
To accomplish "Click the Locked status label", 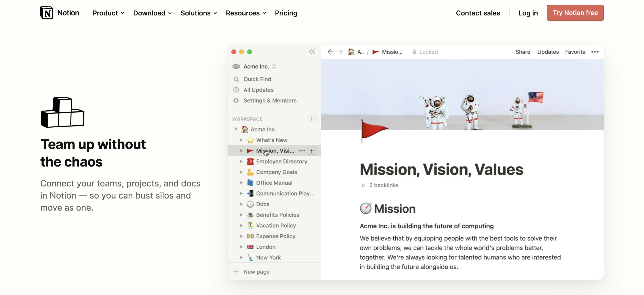I will pyautogui.click(x=428, y=52).
